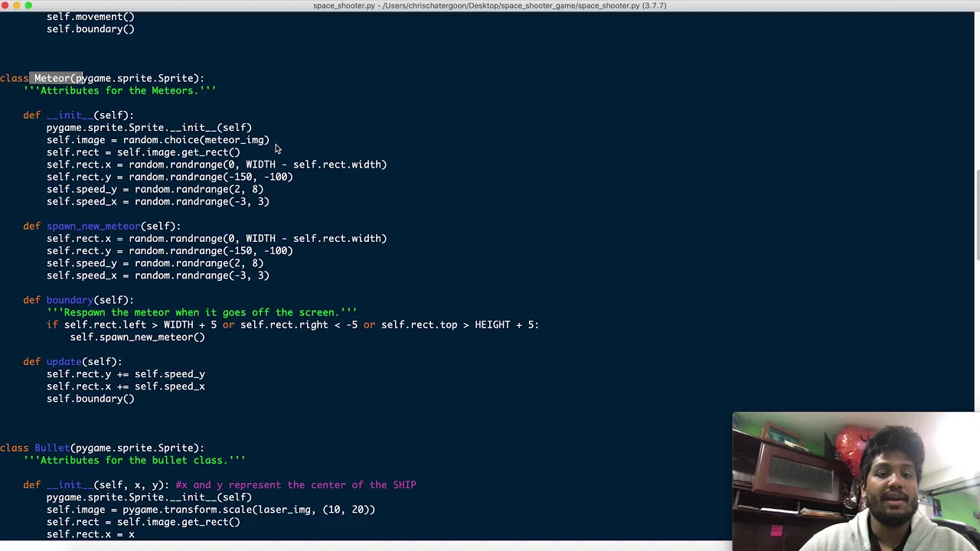Image resolution: width=980 pixels, height=551 pixels.
Task: Click the line 'self.rect.x += self.speed_x'
Action: [x=126, y=386]
